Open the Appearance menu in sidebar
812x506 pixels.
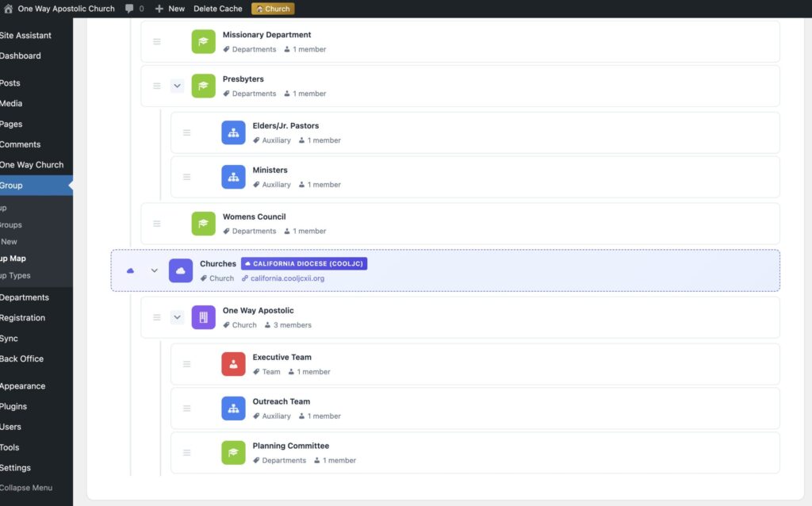tap(22, 386)
